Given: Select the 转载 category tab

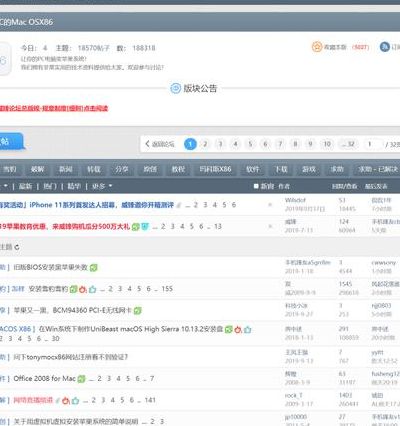Looking at the screenshot, I should click(x=94, y=169).
